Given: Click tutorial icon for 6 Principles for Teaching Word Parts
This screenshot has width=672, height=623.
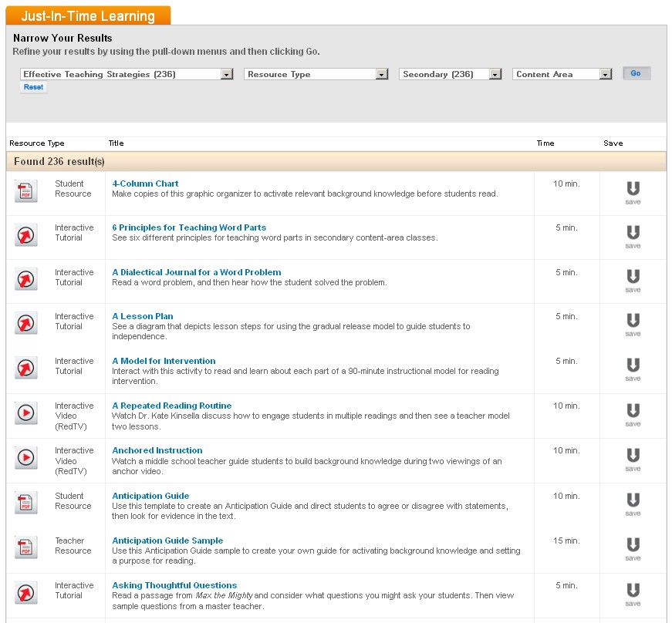Looking at the screenshot, I should [x=26, y=235].
